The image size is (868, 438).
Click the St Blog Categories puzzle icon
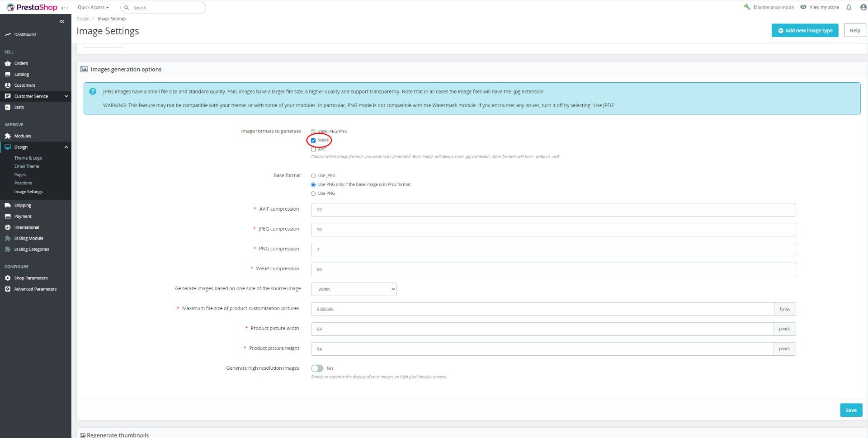(8, 249)
